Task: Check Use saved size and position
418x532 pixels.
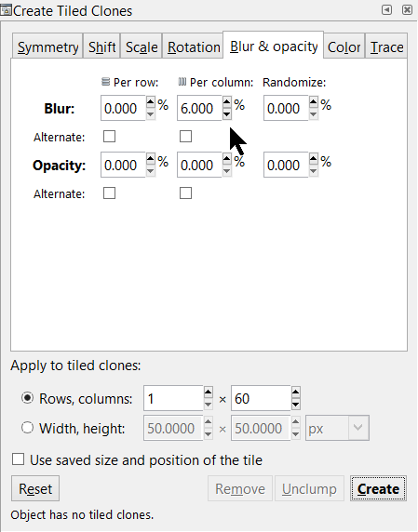Action: click(x=18, y=459)
